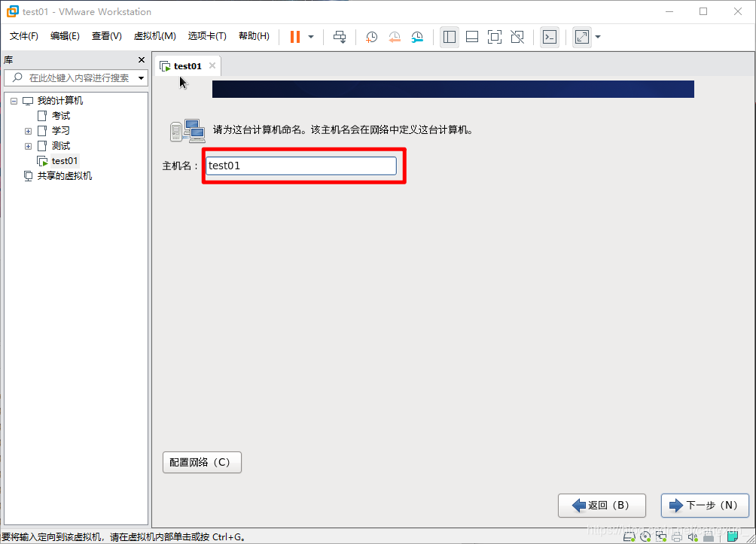The image size is (756, 544).
Task: Click the network adapter status icon
Action: pyautogui.click(x=661, y=536)
